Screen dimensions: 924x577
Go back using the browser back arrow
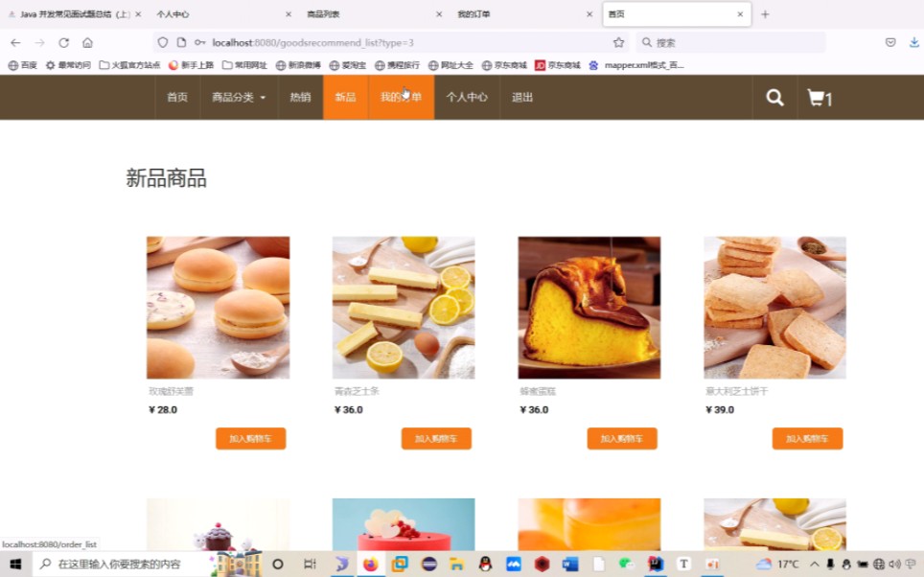[15, 42]
